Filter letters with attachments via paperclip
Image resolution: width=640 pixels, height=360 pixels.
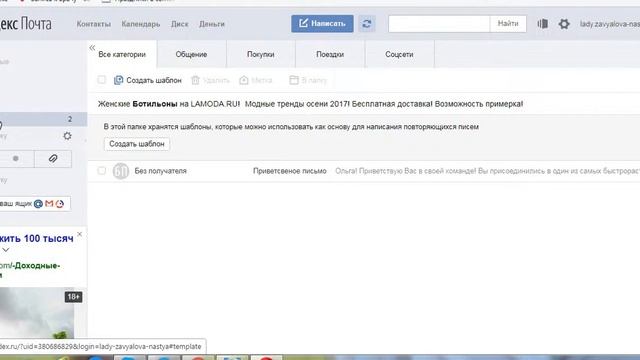[53, 159]
